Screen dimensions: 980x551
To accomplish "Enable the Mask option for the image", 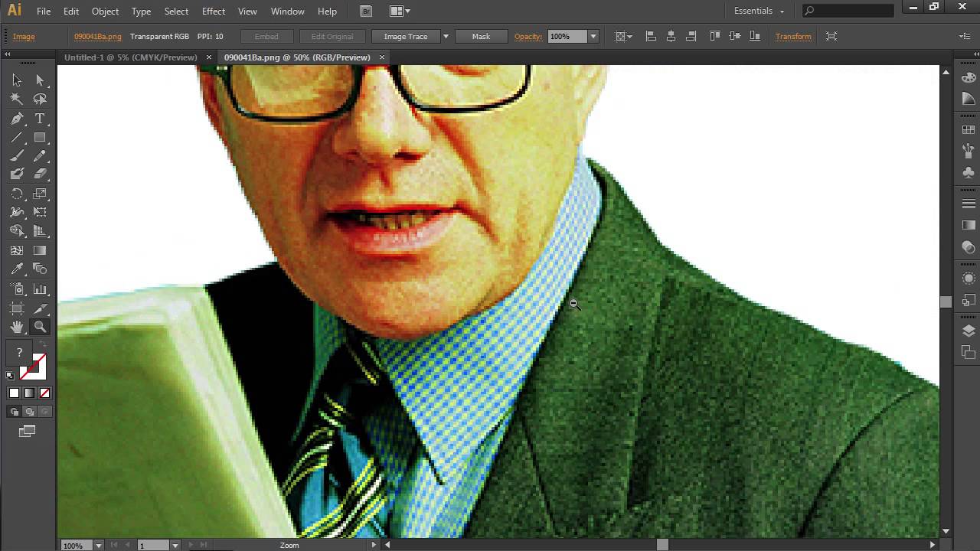I will 481,36.
